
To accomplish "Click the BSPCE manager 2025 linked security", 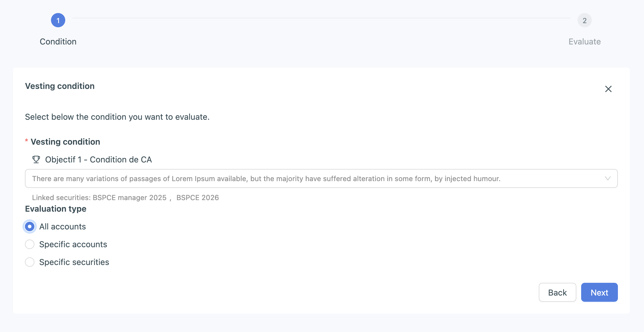I will [x=130, y=198].
